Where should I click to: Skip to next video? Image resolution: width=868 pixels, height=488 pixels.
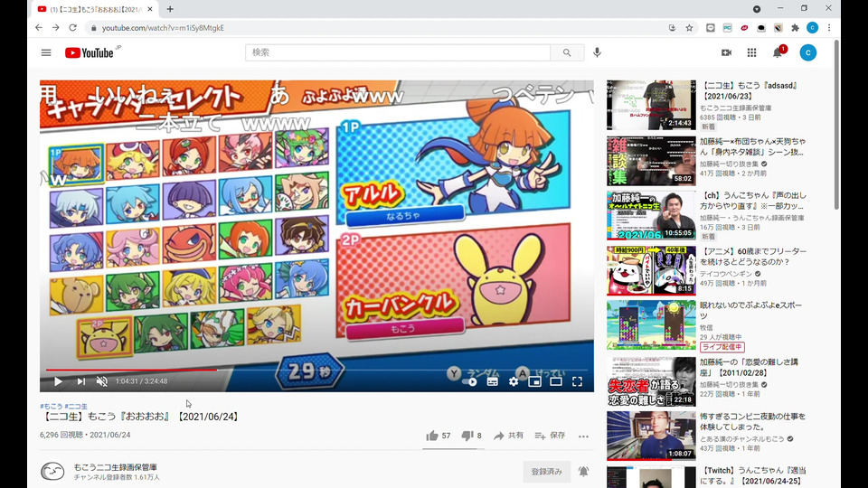[x=81, y=381]
